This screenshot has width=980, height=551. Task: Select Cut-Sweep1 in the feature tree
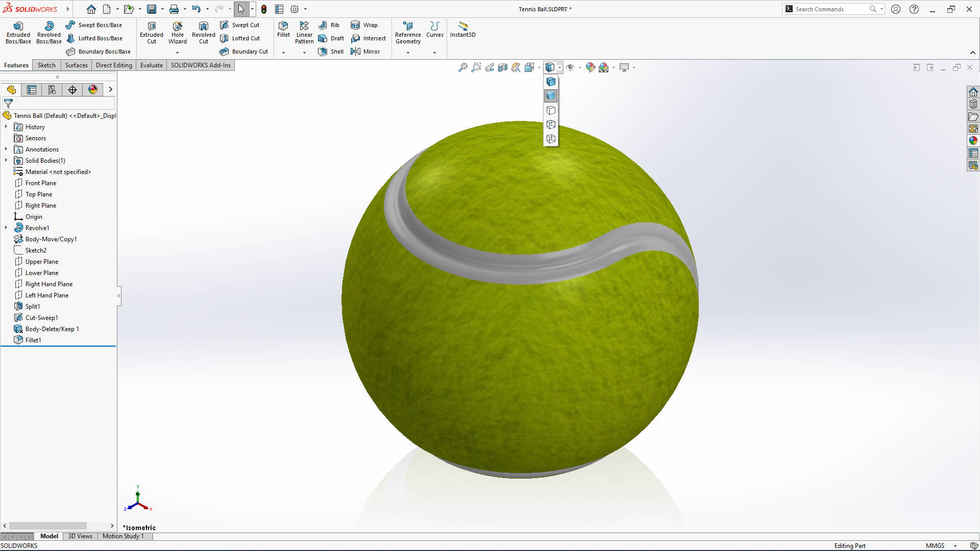coord(41,318)
